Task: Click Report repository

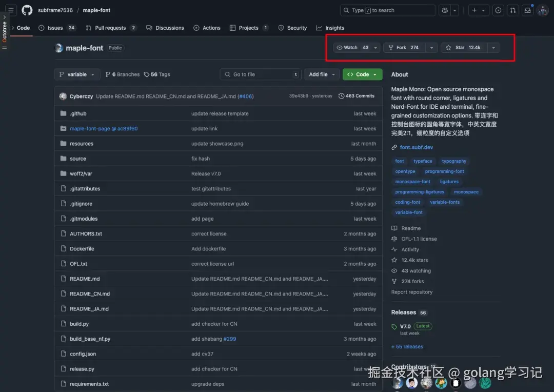Action: [411, 292]
